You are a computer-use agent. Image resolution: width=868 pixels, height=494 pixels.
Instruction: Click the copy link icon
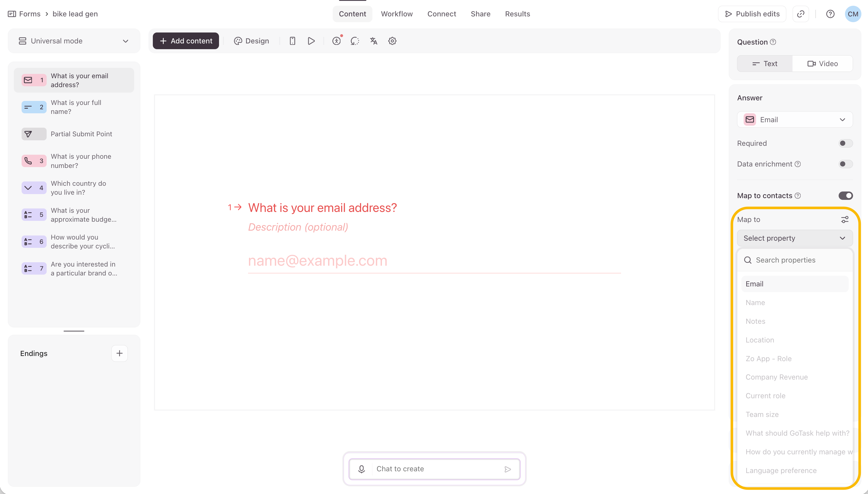tap(801, 14)
